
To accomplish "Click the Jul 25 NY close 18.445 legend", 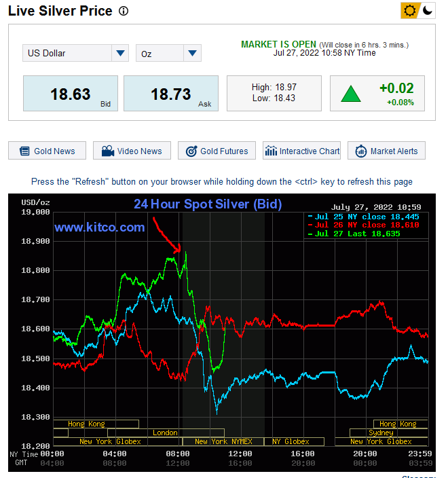I will coord(363,217).
